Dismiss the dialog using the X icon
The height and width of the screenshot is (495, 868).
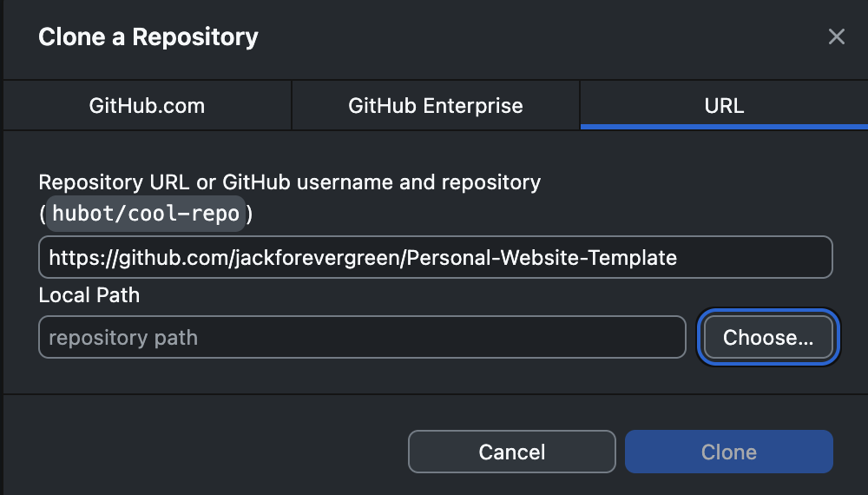click(836, 36)
